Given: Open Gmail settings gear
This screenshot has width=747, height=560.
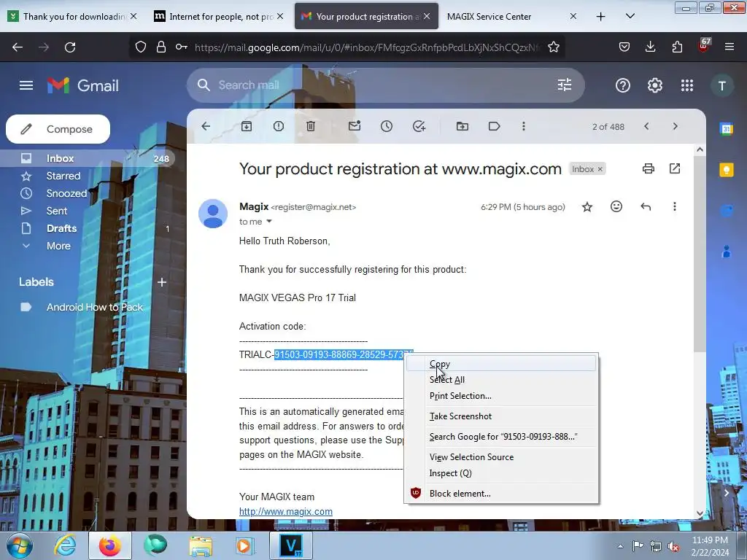Looking at the screenshot, I should click(655, 86).
